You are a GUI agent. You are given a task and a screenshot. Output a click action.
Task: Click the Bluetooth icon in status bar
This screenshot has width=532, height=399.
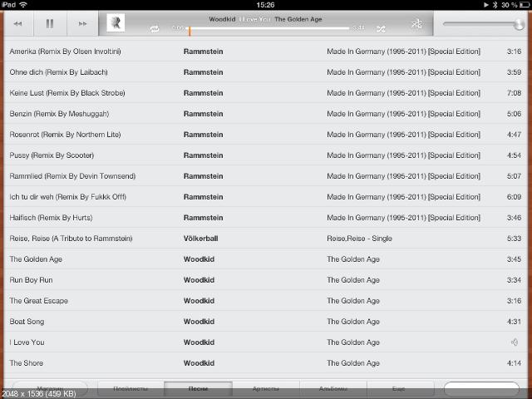tap(495, 5)
